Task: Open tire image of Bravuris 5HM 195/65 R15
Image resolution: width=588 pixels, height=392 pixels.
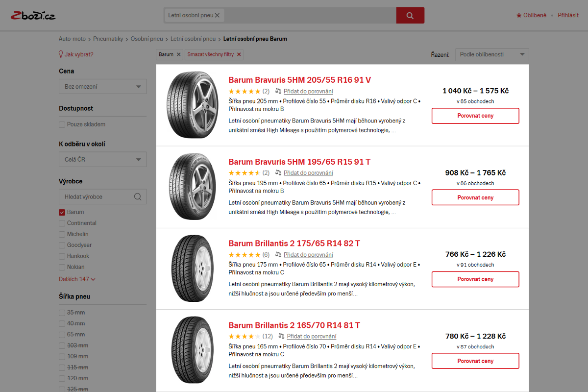Action: 192,187
